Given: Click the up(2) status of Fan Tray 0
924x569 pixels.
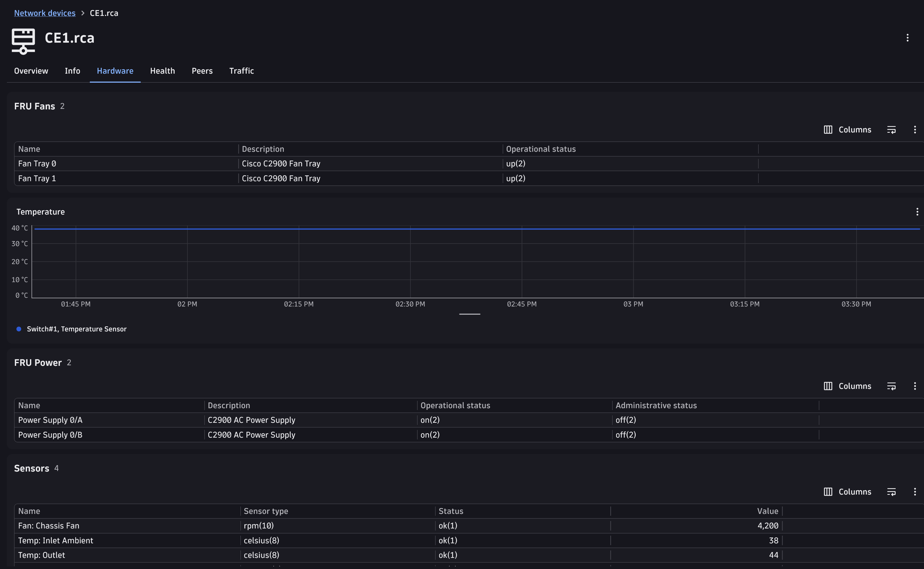Looking at the screenshot, I should (516, 164).
